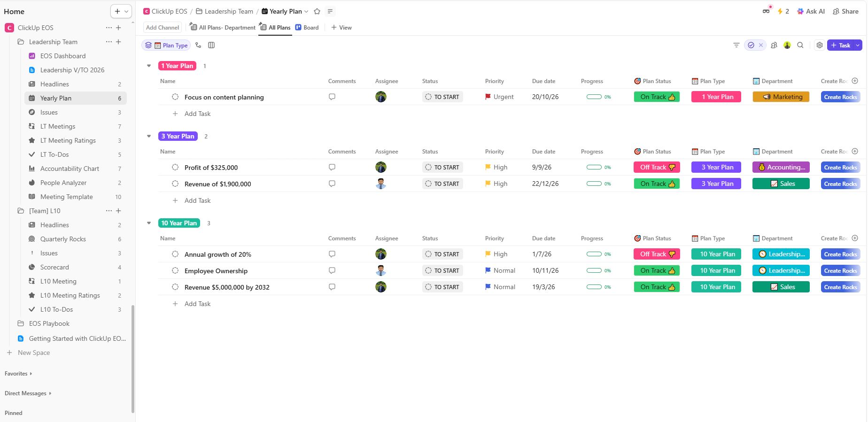Screen dimensions: 868x422
Task: Click progress bar for Annual growth of 20%
Action: [594, 254]
